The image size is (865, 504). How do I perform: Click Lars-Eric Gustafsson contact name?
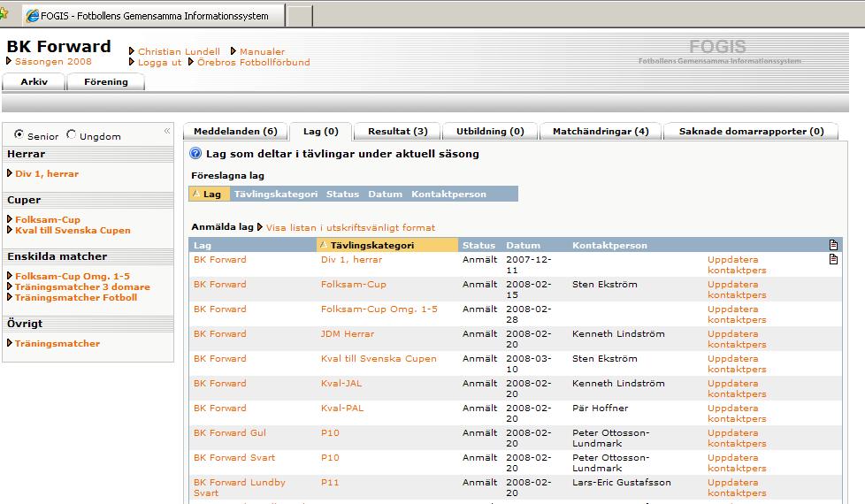622,483
